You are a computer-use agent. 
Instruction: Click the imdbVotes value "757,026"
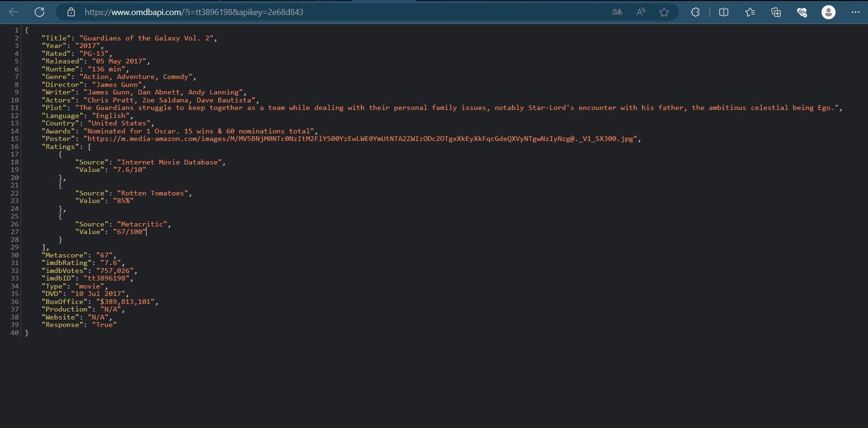pyautogui.click(x=115, y=271)
